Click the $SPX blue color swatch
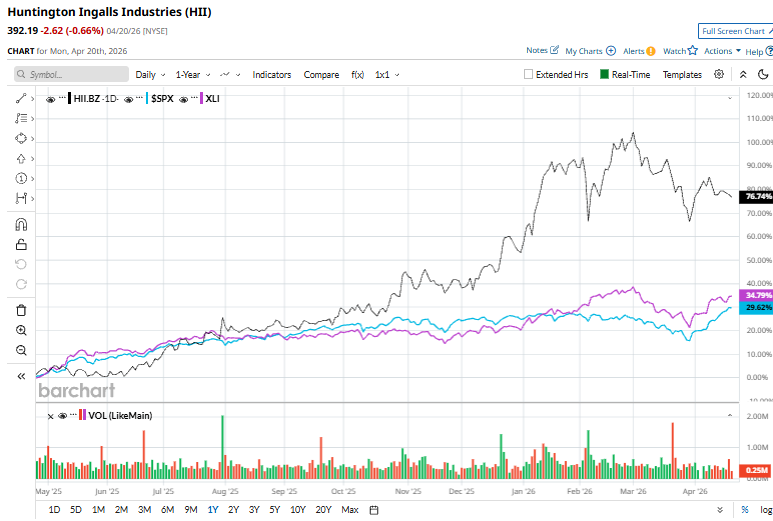Viewport: 773px width, 521px height. (x=147, y=99)
